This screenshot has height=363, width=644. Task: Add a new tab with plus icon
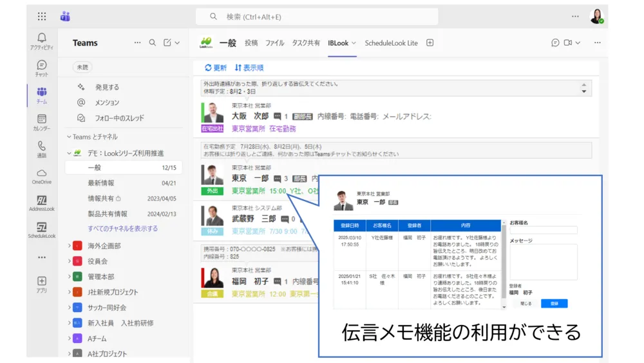(430, 43)
